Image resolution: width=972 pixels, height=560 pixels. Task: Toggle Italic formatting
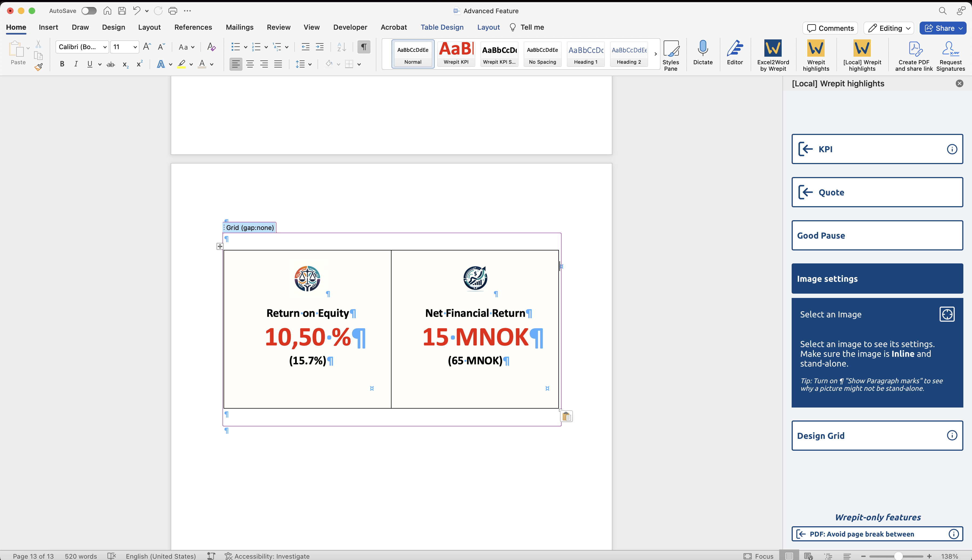(x=76, y=64)
